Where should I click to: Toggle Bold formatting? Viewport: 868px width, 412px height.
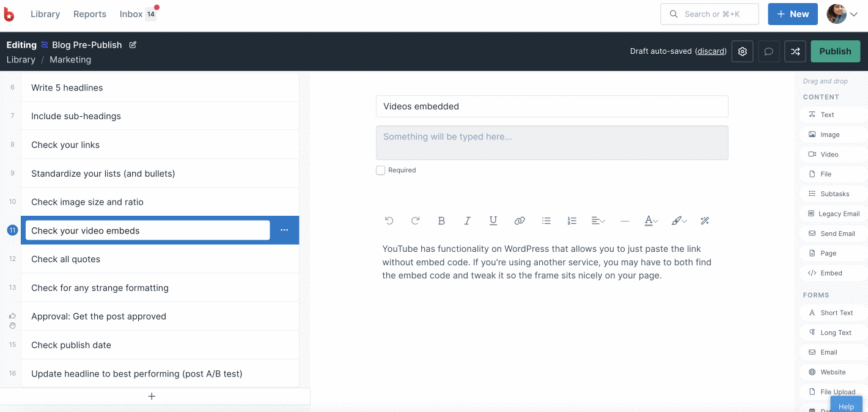click(441, 221)
